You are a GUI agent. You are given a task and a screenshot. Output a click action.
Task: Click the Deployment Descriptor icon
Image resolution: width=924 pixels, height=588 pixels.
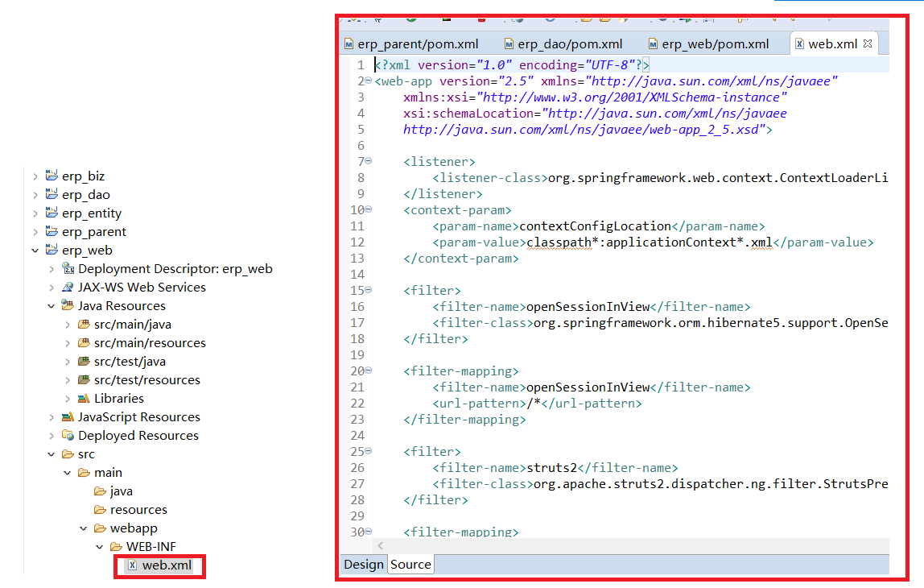coord(68,268)
